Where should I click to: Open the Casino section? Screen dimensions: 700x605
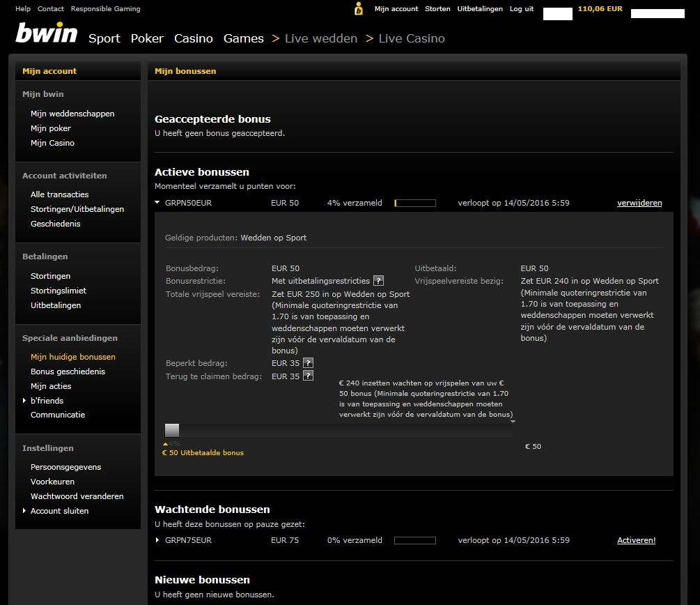(194, 38)
